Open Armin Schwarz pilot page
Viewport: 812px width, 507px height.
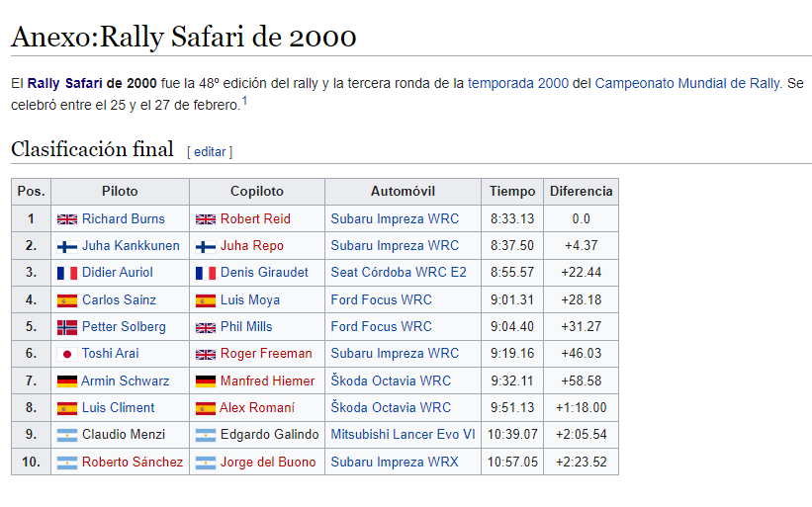(x=125, y=381)
